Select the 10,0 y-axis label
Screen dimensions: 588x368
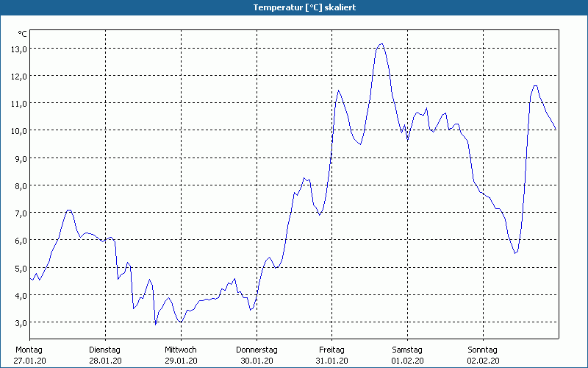click(18, 131)
